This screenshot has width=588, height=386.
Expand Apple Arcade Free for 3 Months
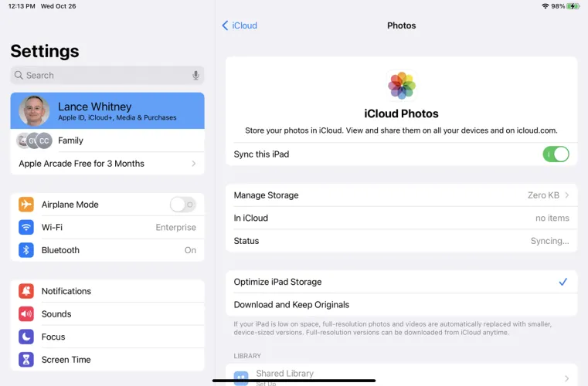point(107,164)
